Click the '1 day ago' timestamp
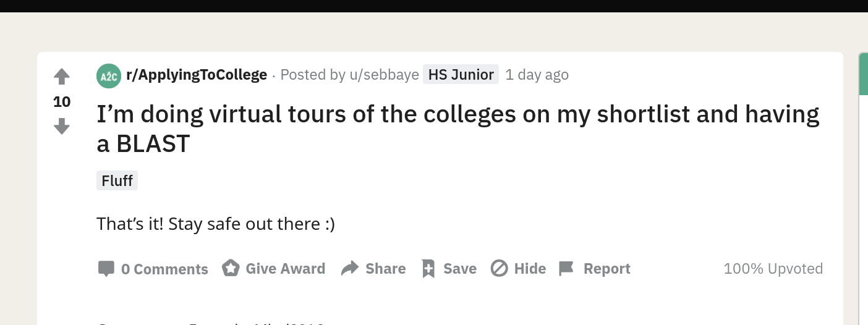 click(537, 75)
